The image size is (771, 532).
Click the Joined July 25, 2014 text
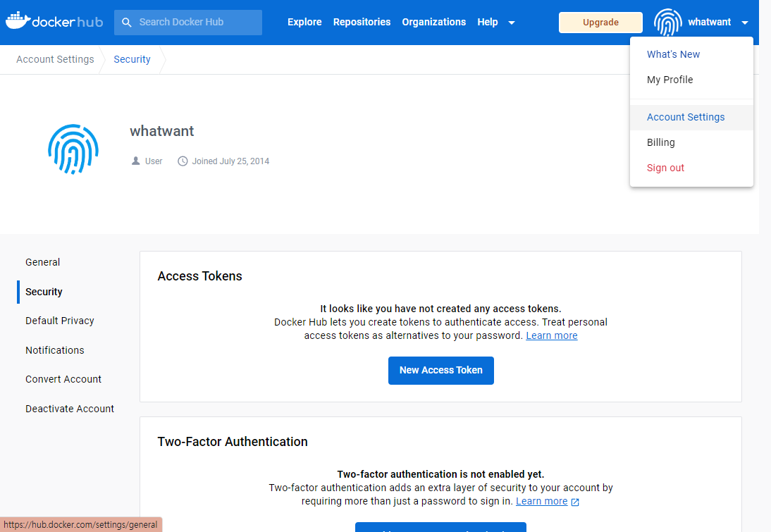[230, 161]
